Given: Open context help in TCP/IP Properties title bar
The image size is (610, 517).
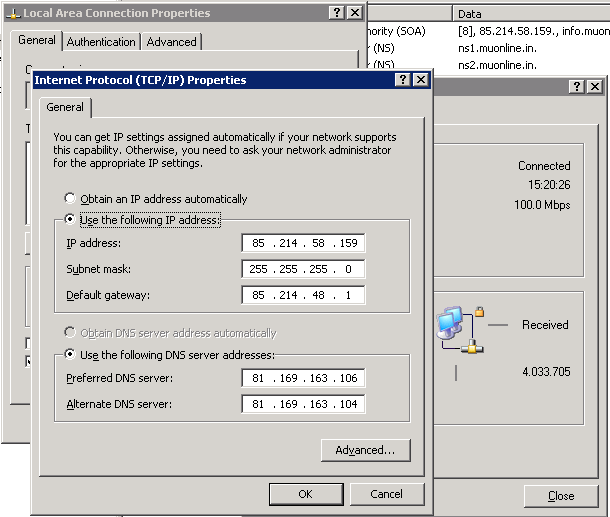Looking at the screenshot, I should [403, 80].
